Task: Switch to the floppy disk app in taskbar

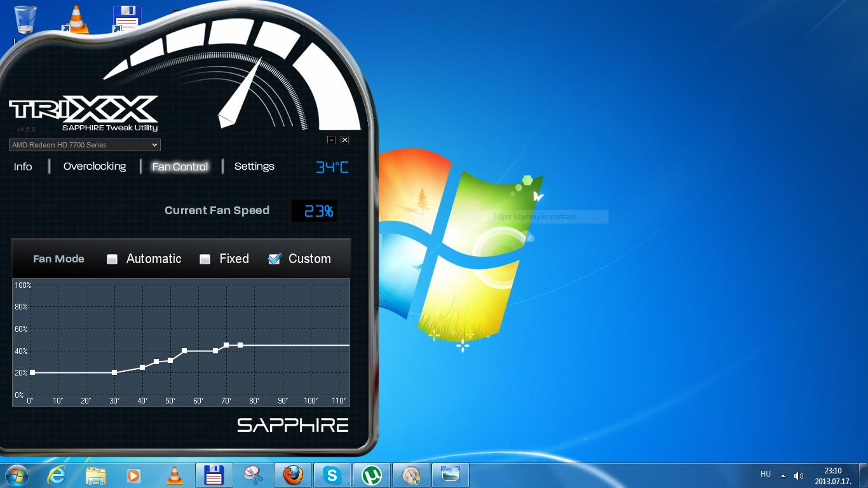Action: pos(214,475)
